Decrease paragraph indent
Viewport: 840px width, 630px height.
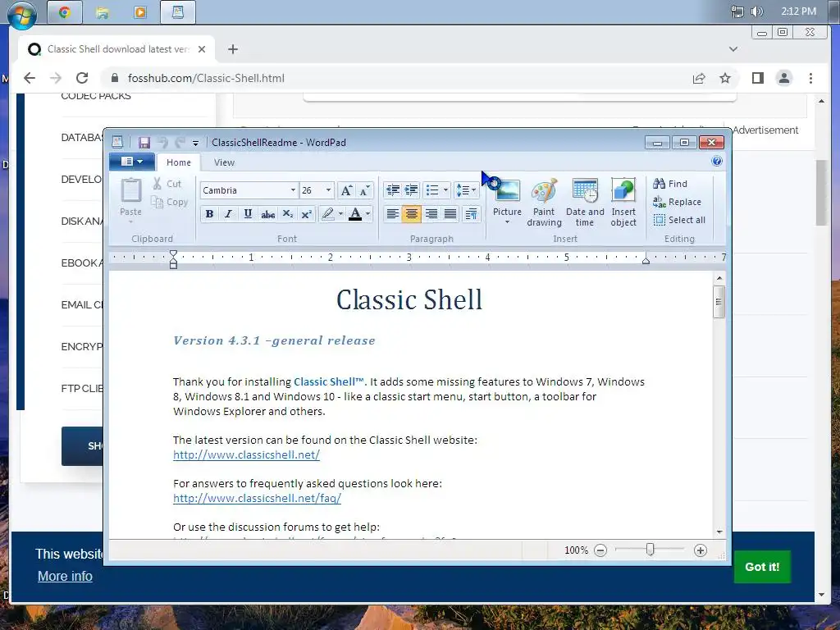pyautogui.click(x=393, y=189)
